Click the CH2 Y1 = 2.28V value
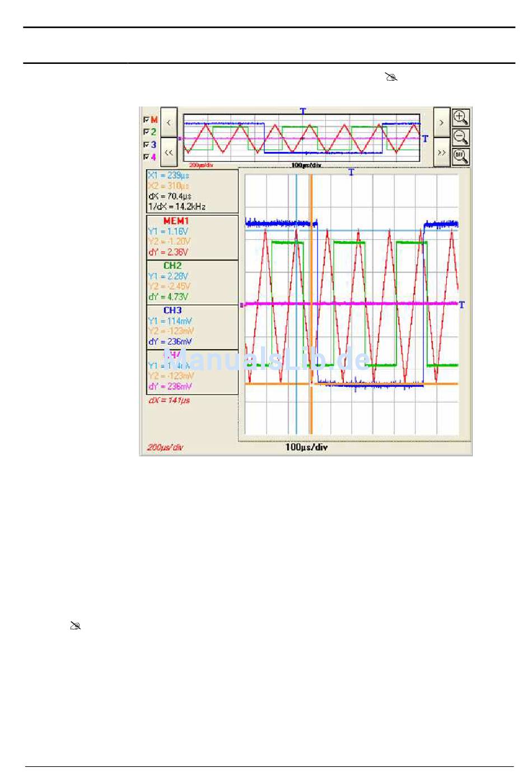The width and height of the screenshot is (532, 778). 168,276
